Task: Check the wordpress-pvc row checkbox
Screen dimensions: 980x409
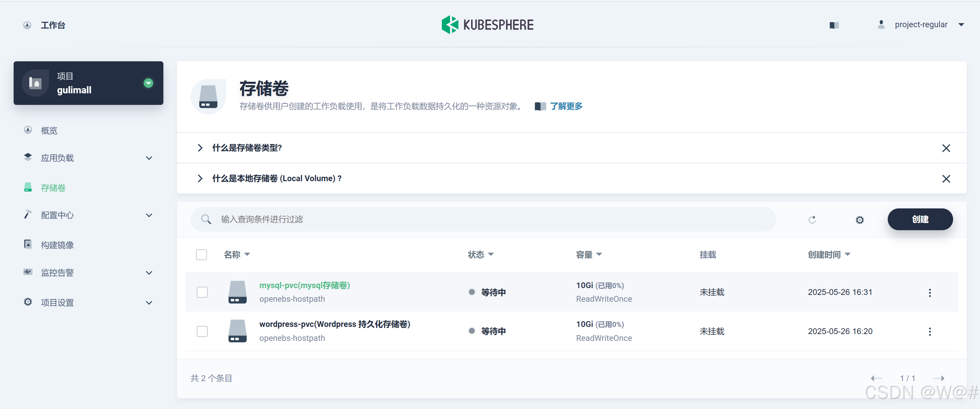Action: (202, 331)
